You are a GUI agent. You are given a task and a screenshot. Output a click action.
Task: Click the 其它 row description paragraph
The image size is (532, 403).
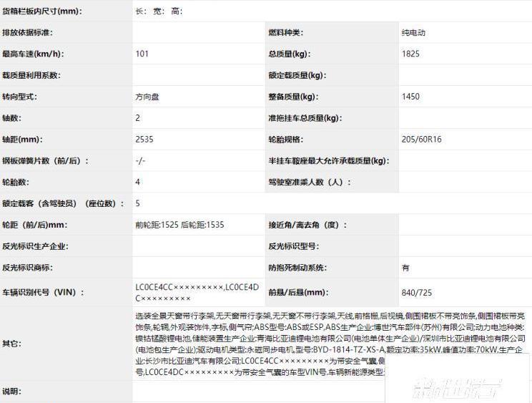[x=329, y=344]
